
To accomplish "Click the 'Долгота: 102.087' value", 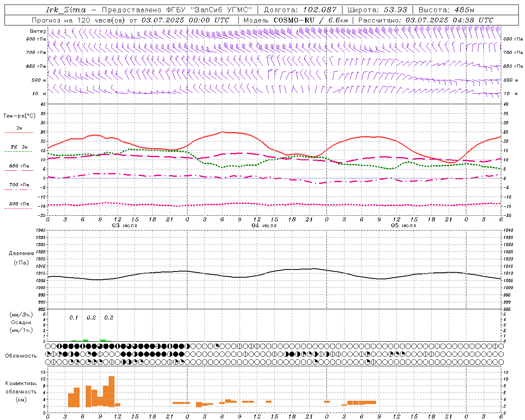I will 300,10.
